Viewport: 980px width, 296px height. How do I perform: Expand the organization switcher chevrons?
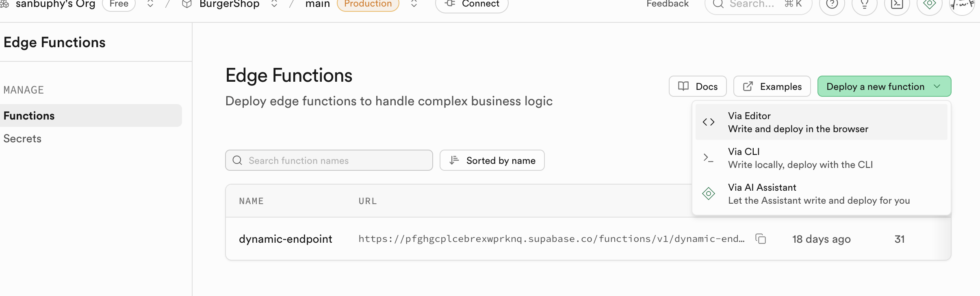[150, 4]
